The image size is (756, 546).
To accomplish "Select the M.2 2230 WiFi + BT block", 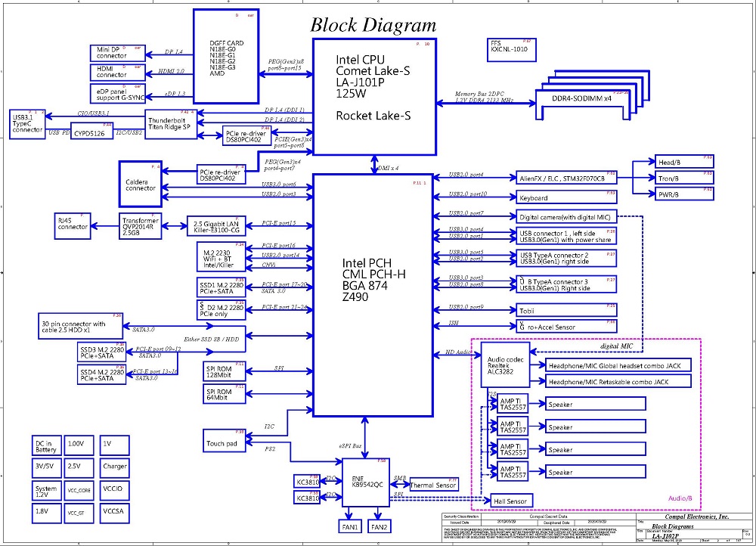I will coord(222,256).
